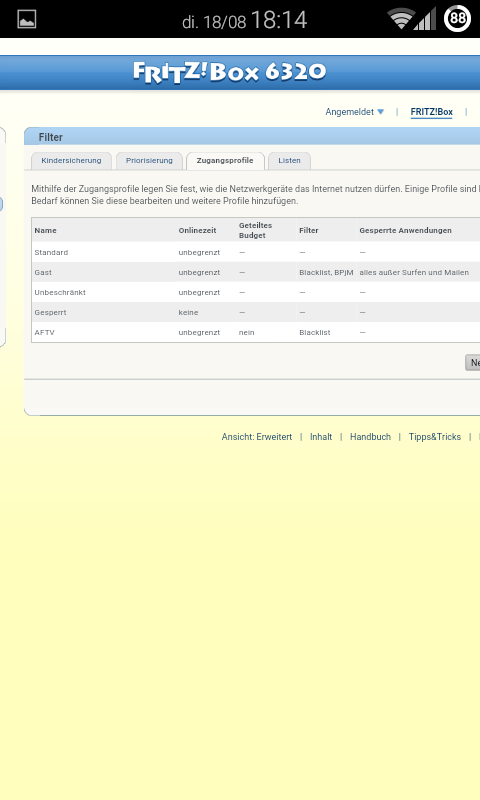Click the FRITZ!Box 6320 logo banner
Image resolution: width=480 pixels, height=800 pixels.
tap(230, 72)
